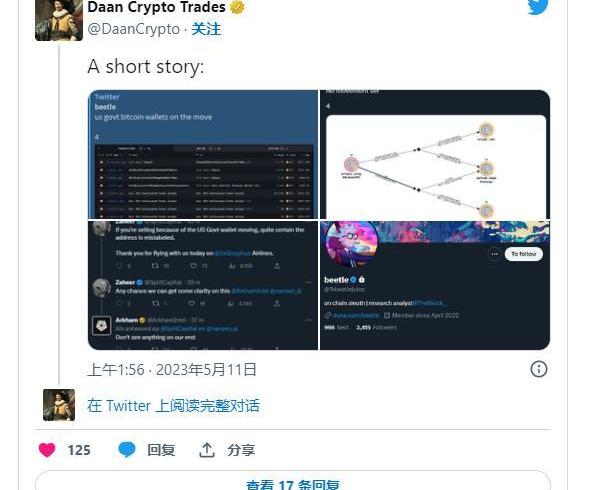This screenshot has width=595, height=490.
Task: Open the beetle profile screenshot thumbnail
Action: pyautogui.click(x=435, y=285)
